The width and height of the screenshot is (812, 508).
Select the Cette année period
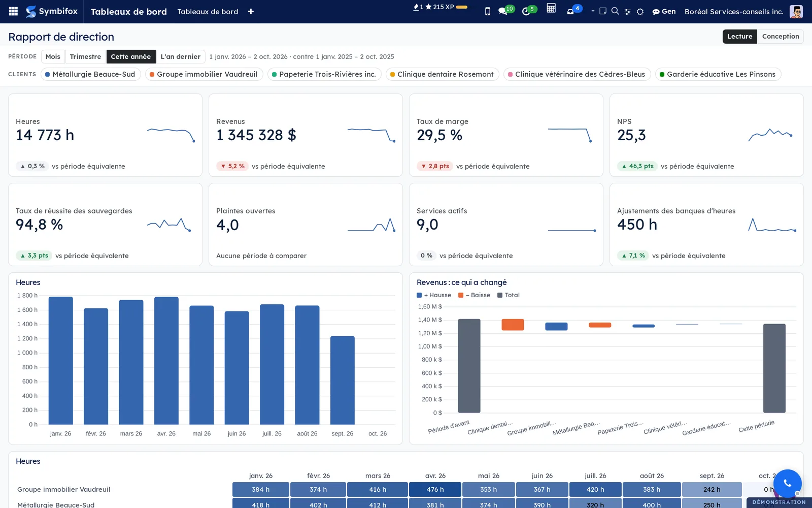131,56
